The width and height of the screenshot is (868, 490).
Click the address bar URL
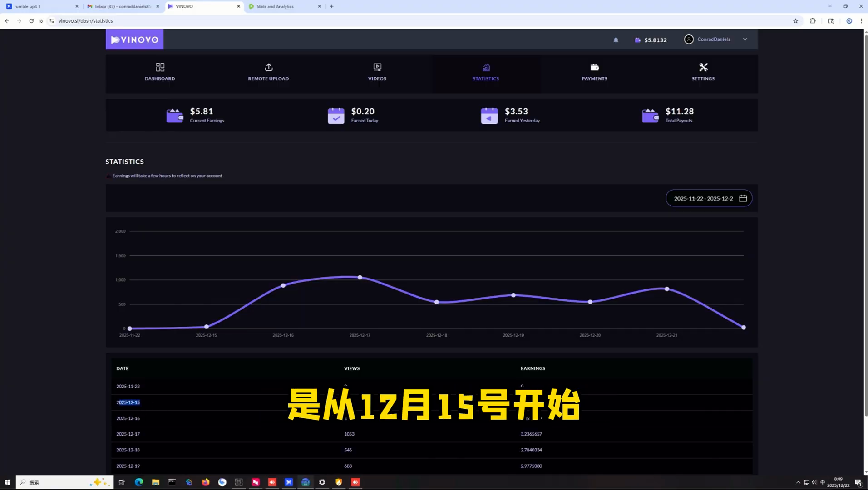tap(85, 21)
